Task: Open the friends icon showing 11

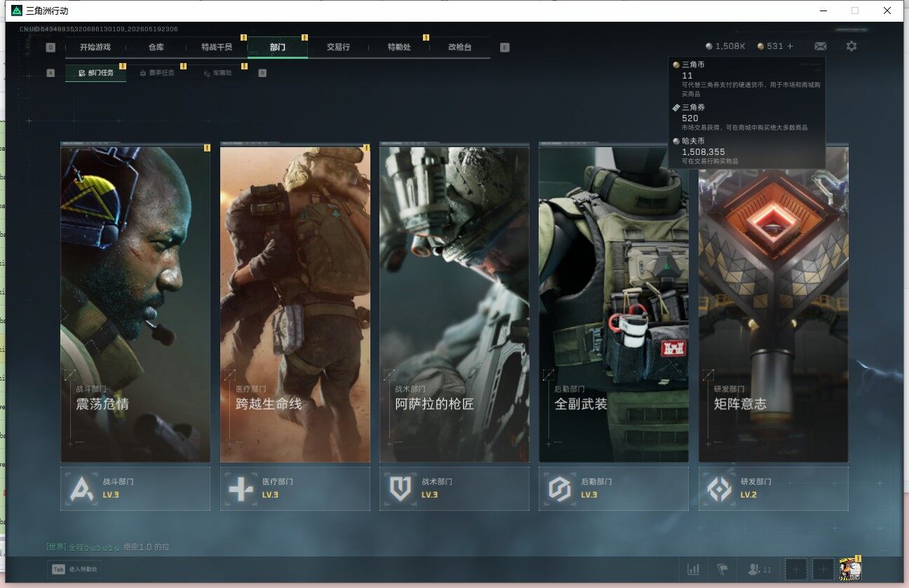Action: click(760, 570)
